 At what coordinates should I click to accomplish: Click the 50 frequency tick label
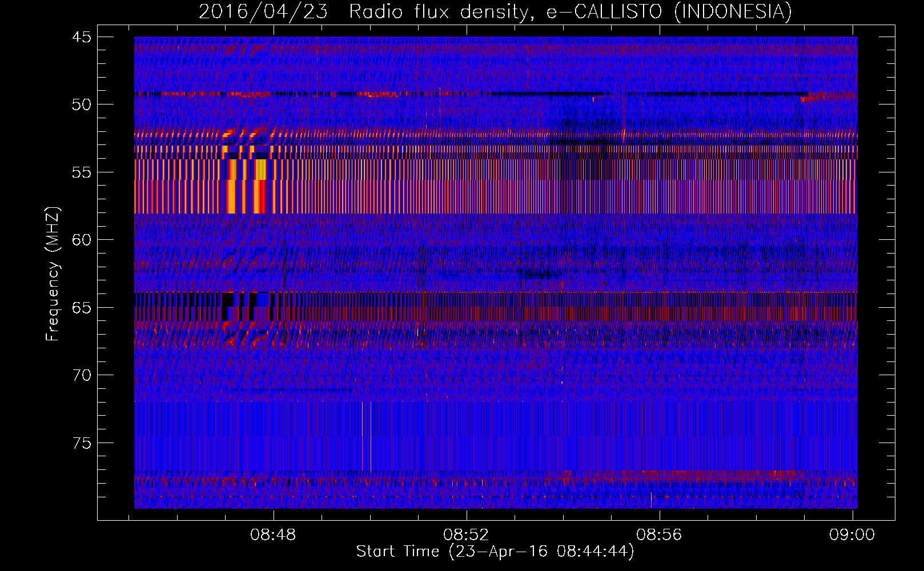pyautogui.click(x=82, y=104)
